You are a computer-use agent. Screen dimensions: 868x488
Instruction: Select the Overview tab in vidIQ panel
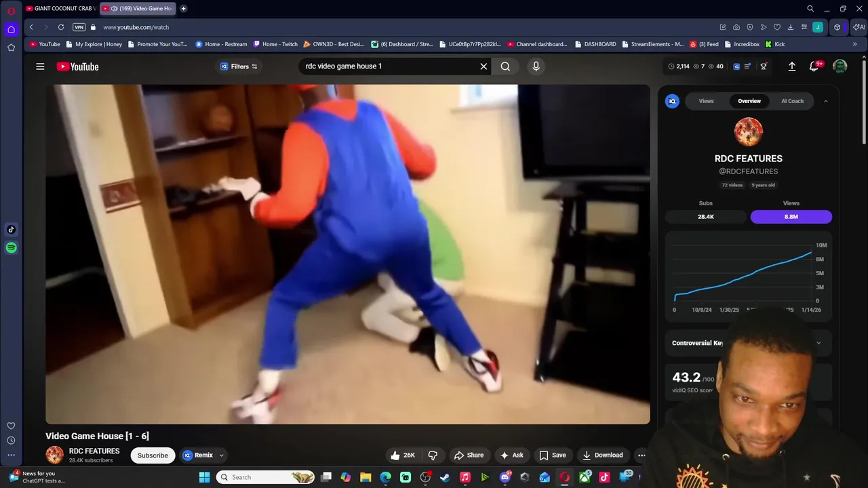(749, 101)
